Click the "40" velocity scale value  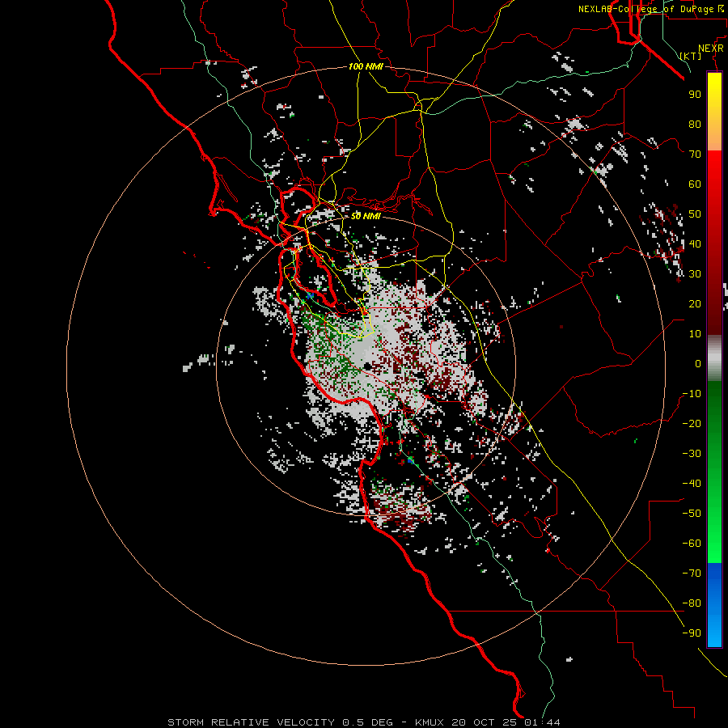[695, 244]
